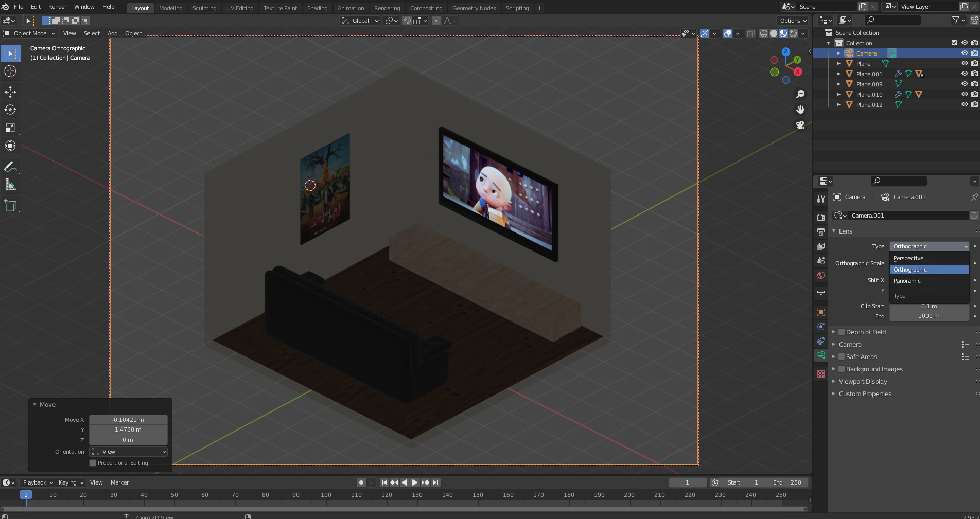The image size is (980, 519).
Task: Select the Rotate tool
Action: coord(10,110)
